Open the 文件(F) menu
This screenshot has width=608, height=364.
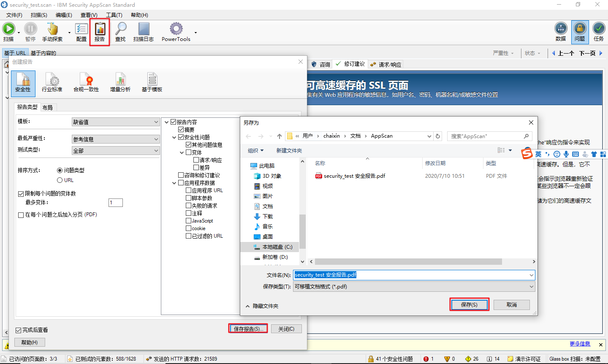pyautogui.click(x=14, y=15)
